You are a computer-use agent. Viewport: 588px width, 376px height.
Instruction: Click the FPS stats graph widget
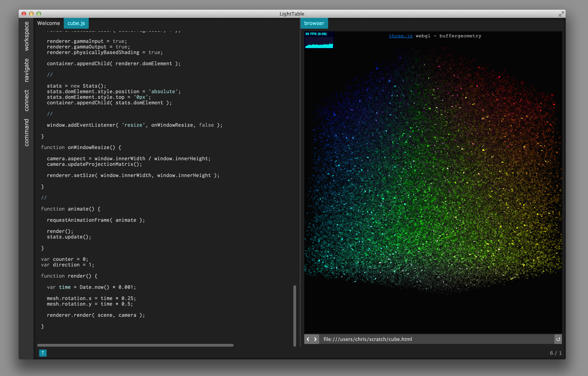point(319,40)
